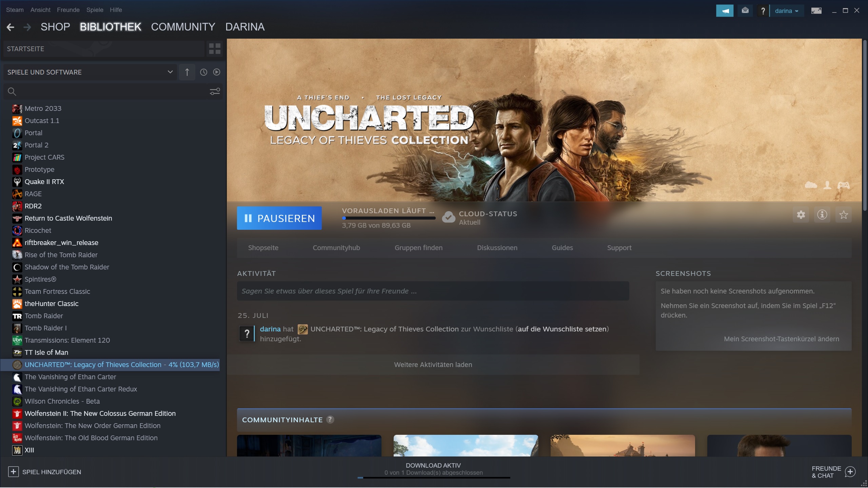Open the friend messages envelope icon
The width and height of the screenshot is (868, 488).
point(745,11)
